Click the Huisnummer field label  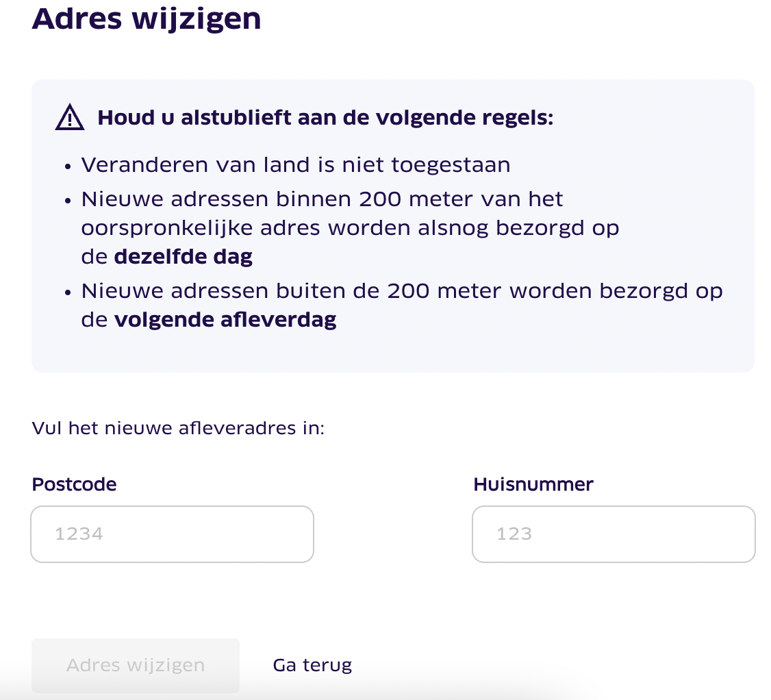coord(533,484)
